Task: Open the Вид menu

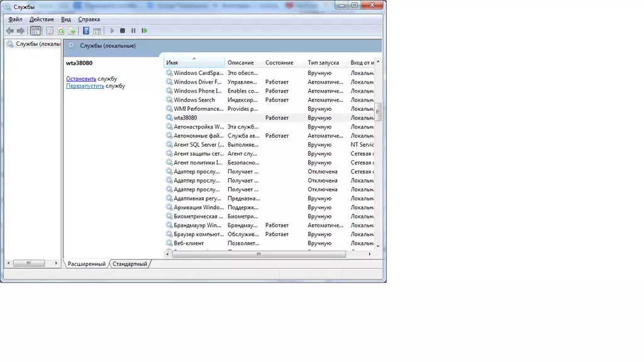Action: pyautogui.click(x=65, y=20)
